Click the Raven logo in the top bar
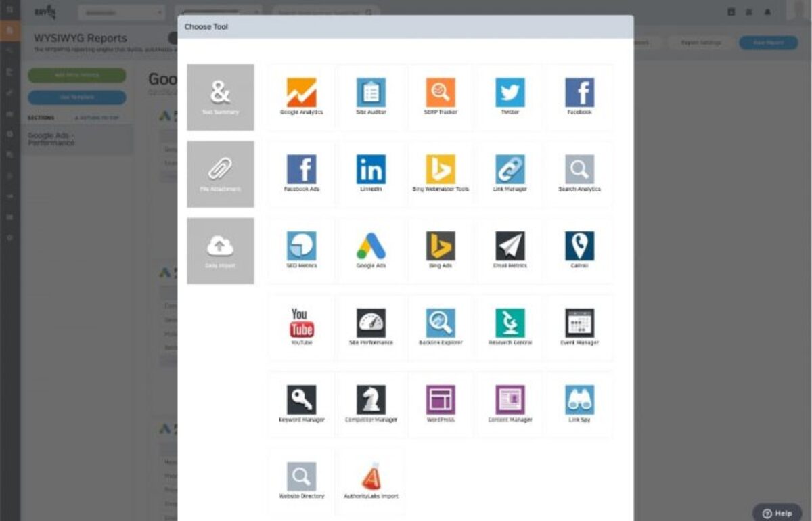 point(45,12)
